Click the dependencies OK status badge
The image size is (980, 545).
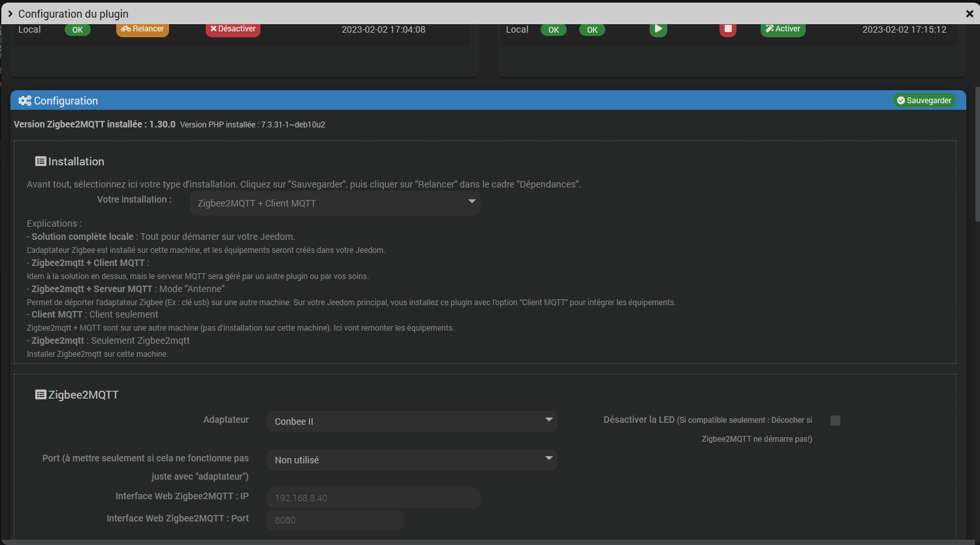78,29
